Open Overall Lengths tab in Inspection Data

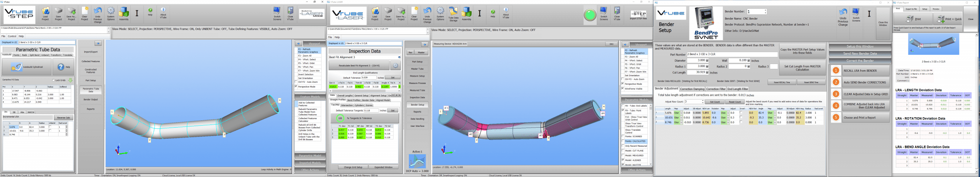coord(345,96)
